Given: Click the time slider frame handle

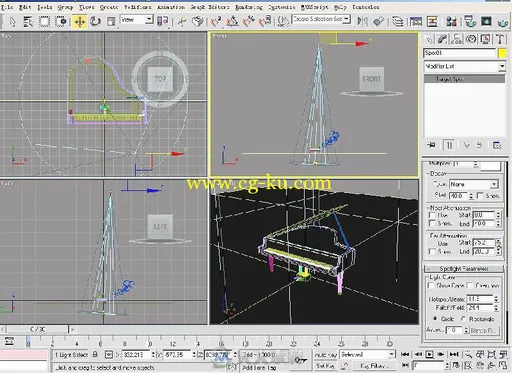Looking at the screenshot, I should pyautogui.click(x=38, y=329).
